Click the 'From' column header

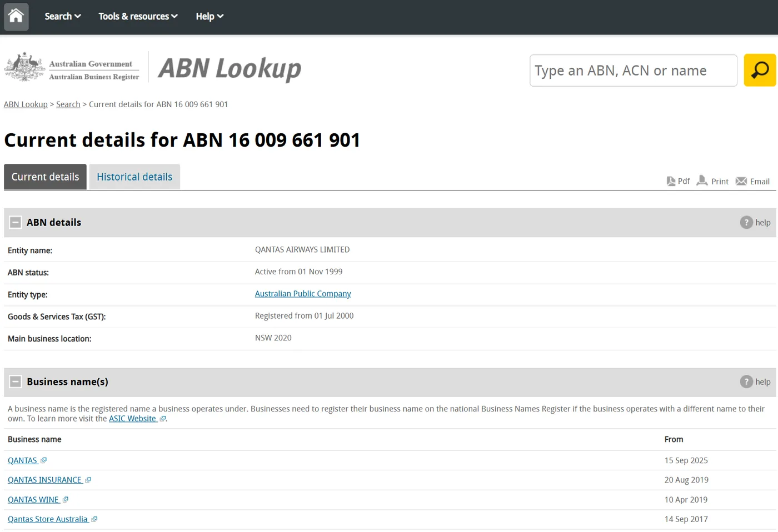click(x=674, y=439)
